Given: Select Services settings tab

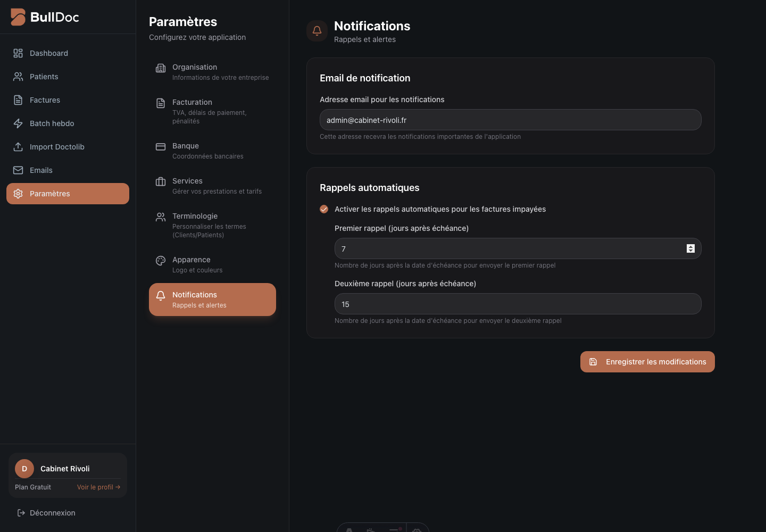Looking at the screenshot, I should (212, 186).
